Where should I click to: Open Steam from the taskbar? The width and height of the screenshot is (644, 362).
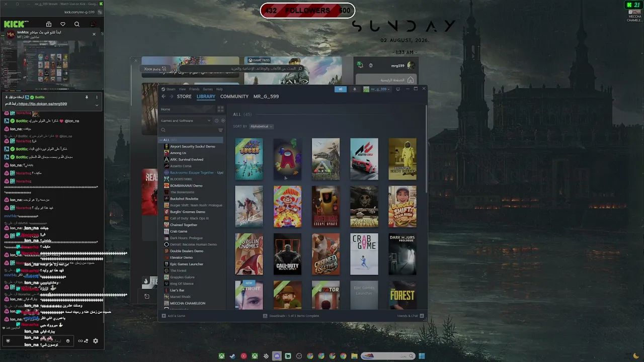(232, 356)
